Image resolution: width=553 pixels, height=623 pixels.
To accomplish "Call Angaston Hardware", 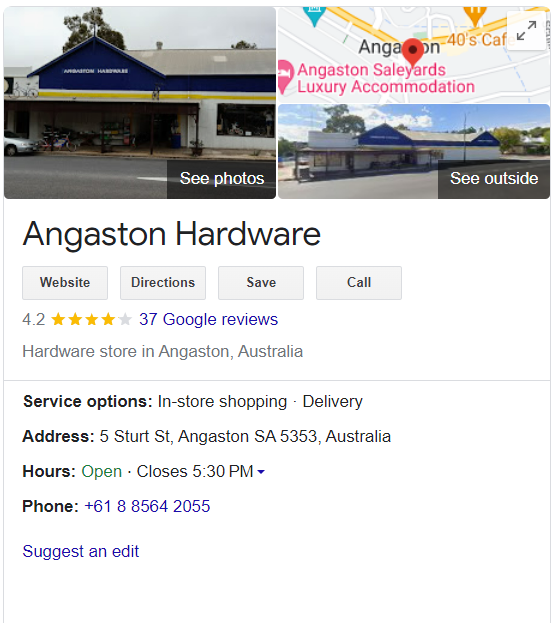I will click(x=359, y=283).
